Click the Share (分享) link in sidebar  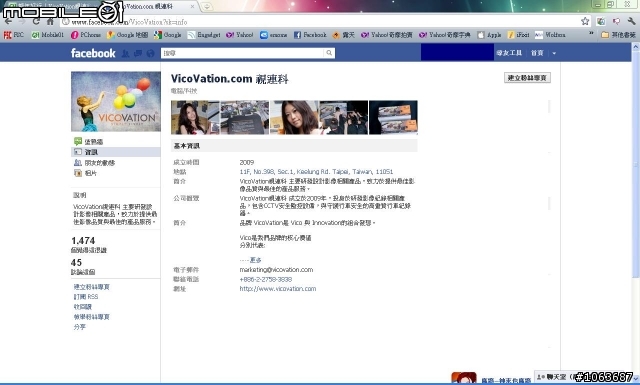[x=80, y=327]
